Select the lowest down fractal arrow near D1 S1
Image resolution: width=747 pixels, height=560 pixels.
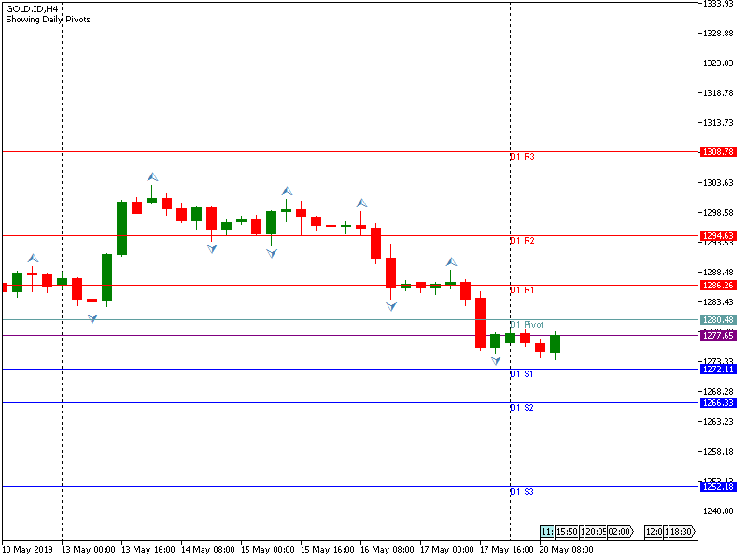click(x=496, y=360)
